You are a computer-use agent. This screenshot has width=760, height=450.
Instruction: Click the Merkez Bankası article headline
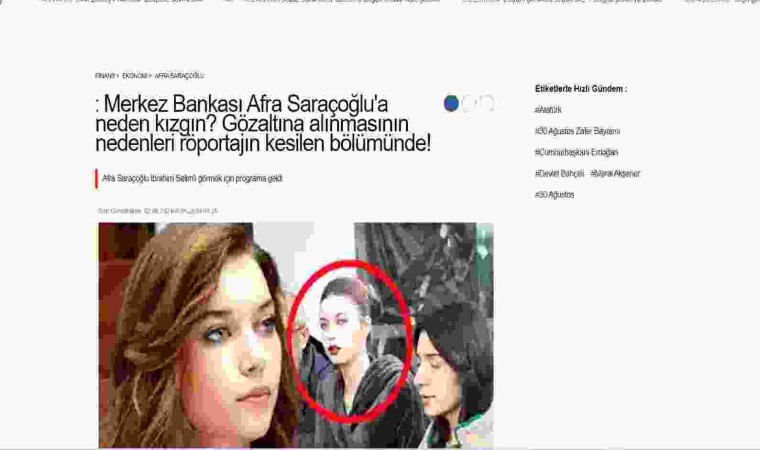tap(264, 124)
